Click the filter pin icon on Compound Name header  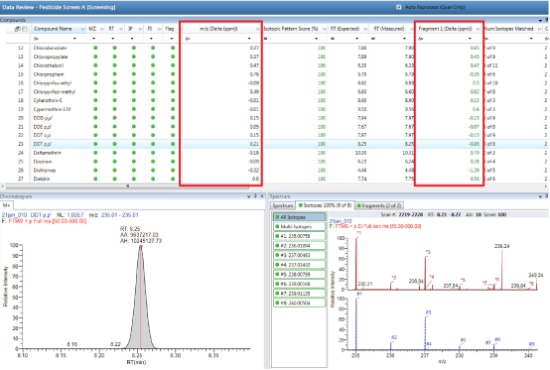point(83,29)
